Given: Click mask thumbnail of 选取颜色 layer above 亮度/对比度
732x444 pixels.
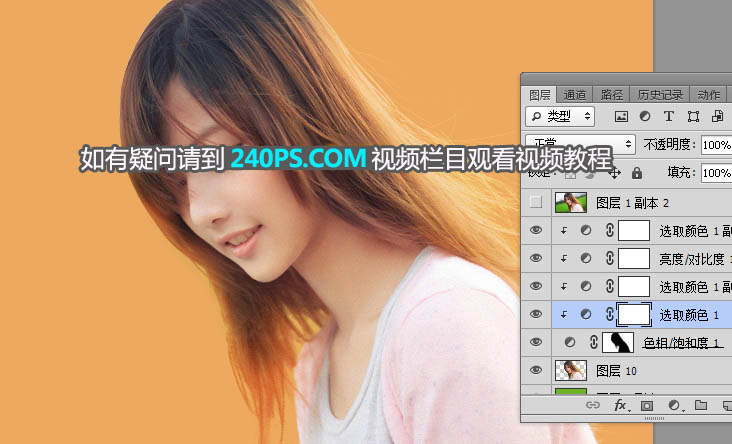Looking at the screenshot, I should [x=634, y=230].
